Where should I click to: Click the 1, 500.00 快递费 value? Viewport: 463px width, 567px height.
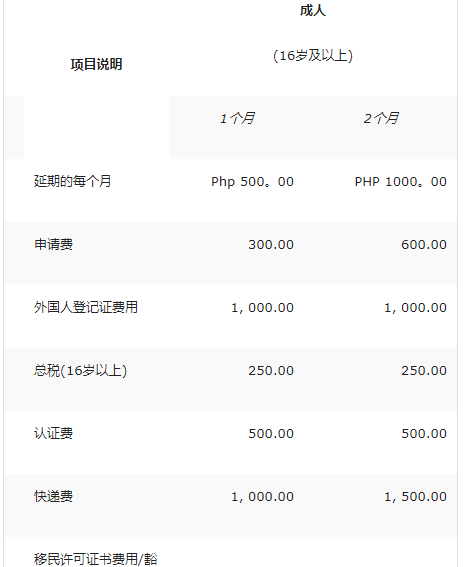point(415,497)
